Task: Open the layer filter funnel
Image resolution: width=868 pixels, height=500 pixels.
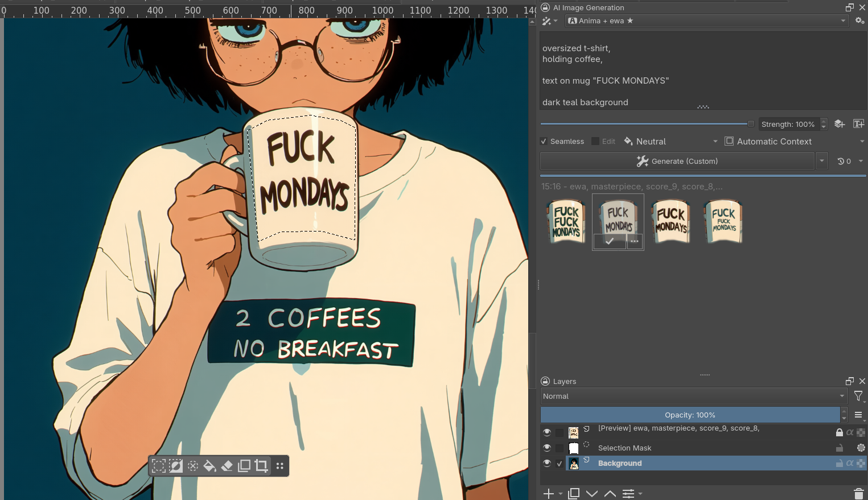Action: 858,396
